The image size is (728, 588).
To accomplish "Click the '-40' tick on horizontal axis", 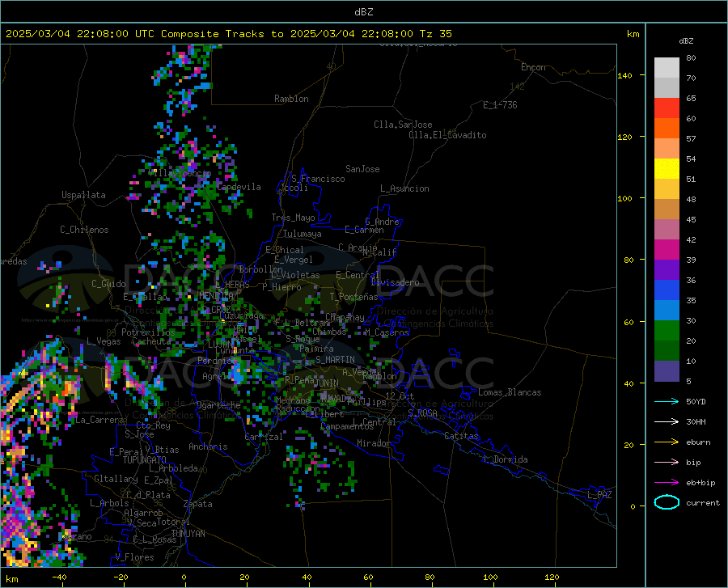I will point(59,577).
